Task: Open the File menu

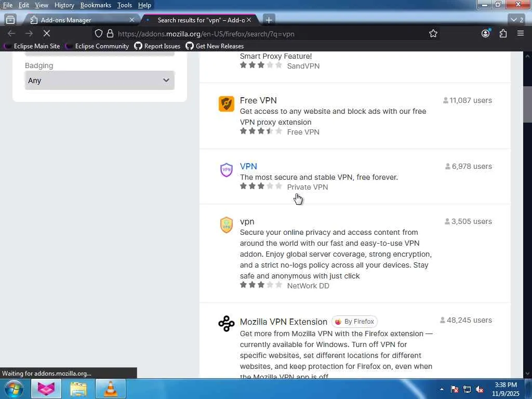Action: click(7, 5)
